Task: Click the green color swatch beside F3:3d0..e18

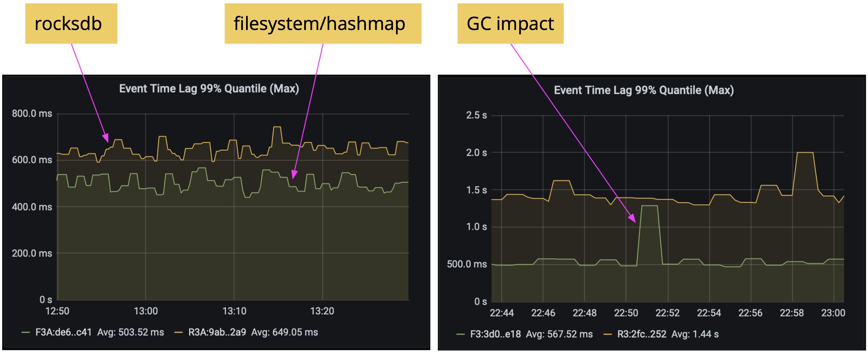Action: pyautogui.click(x=461, y=334)
